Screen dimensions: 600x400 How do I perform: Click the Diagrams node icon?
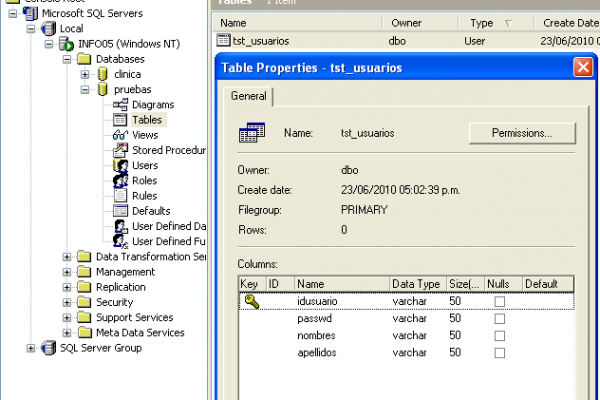pyautogui.click(x=120, y=104)
